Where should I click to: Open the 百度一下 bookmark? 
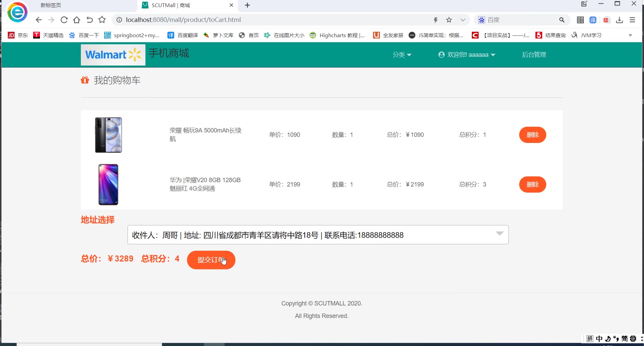point(84,35)
